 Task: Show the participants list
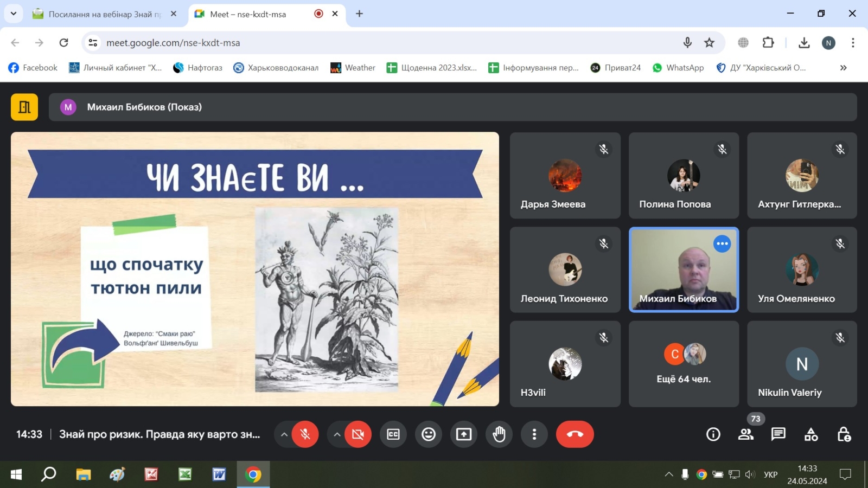(x=746, y=434)
